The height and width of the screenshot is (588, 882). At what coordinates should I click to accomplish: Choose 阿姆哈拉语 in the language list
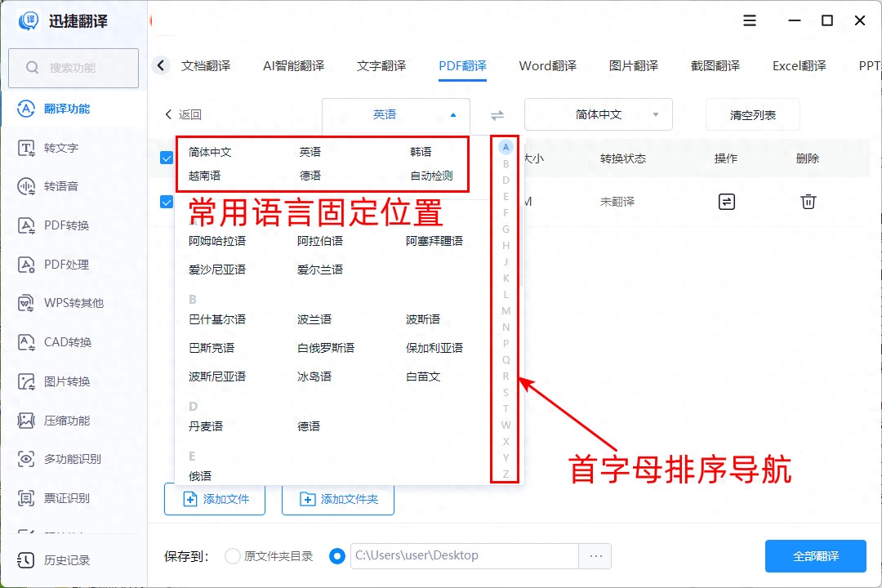(217, 242)
